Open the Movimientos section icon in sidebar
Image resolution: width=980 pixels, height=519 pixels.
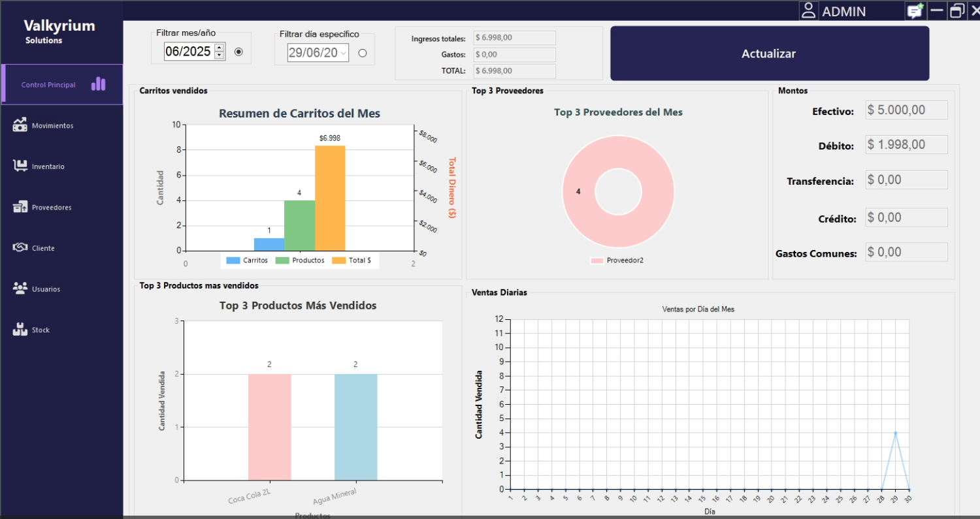point(20,124)
